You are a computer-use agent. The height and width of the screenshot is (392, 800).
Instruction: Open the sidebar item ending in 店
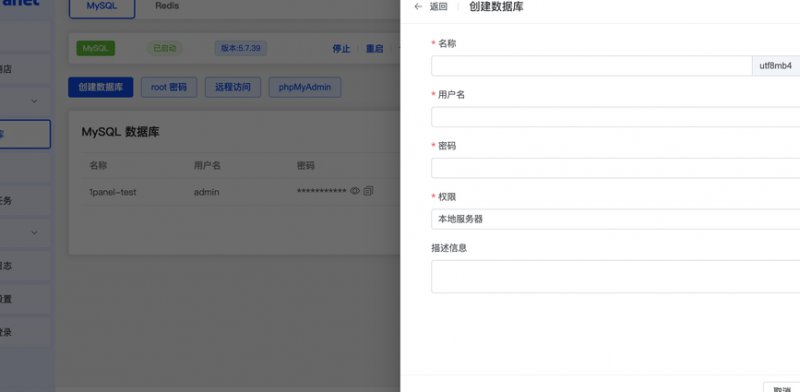[25, 68]
